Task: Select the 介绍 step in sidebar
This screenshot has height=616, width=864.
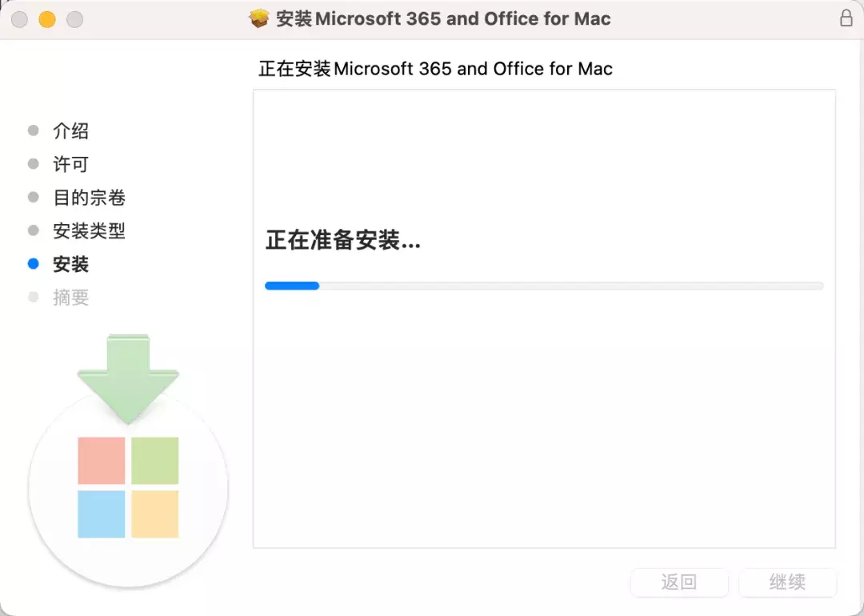Action: click(70, 130)
